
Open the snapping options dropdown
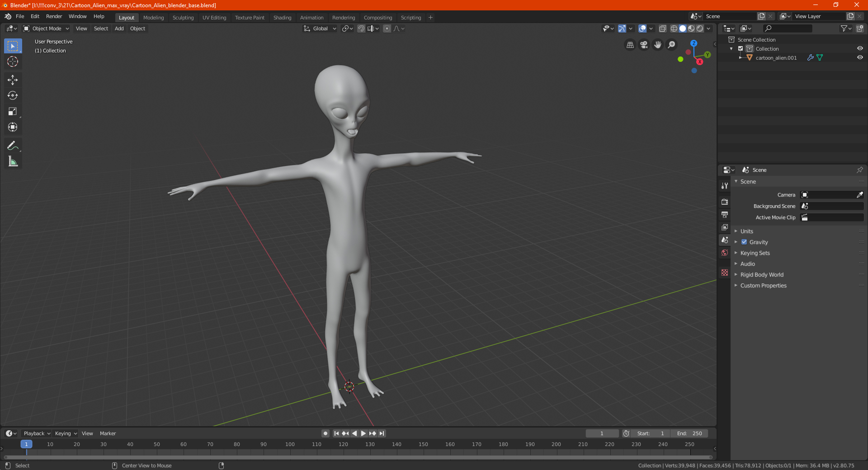point(373,28)
